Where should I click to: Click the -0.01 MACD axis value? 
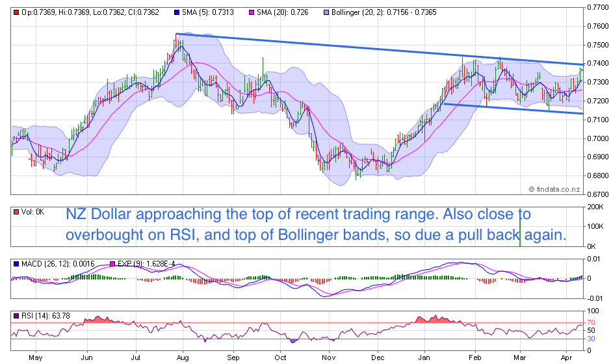click(x=593, y=298)
